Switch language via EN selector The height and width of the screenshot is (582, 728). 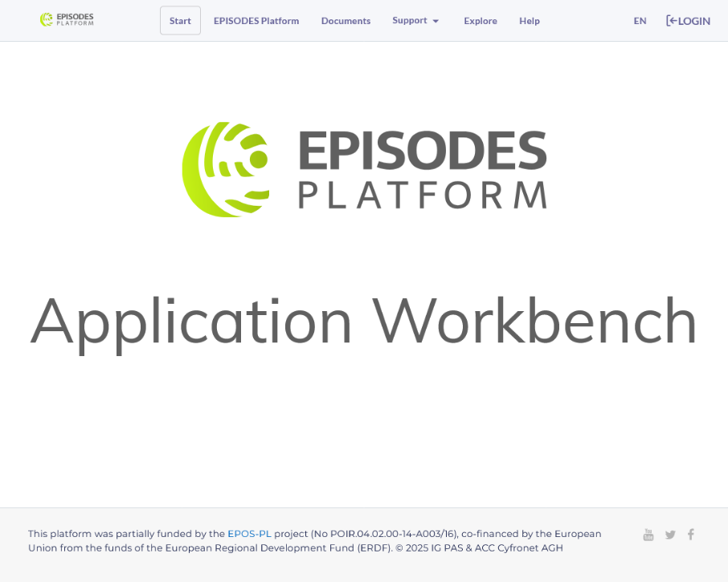point(640,21)
